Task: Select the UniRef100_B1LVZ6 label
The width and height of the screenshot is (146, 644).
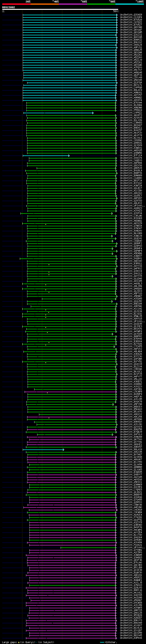Action: point(131,120)
